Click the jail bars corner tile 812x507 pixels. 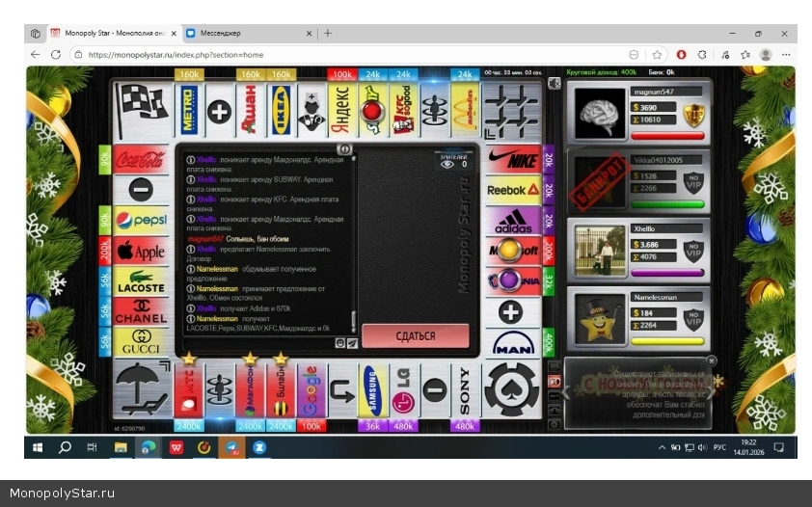[x=512, y=111]
